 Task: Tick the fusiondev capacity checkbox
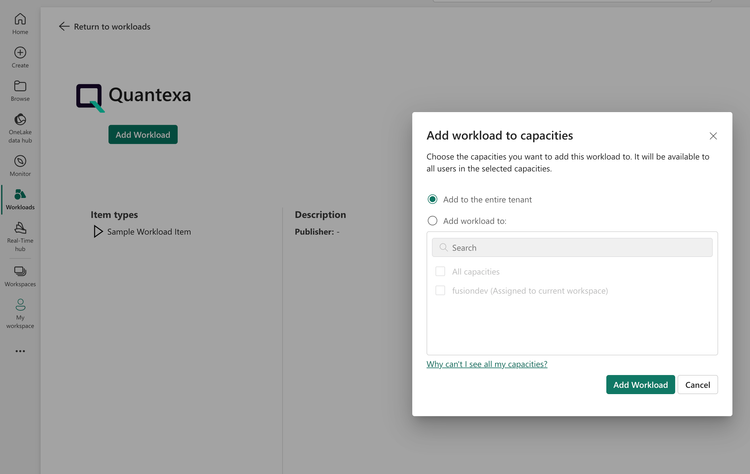click(440, 291)
